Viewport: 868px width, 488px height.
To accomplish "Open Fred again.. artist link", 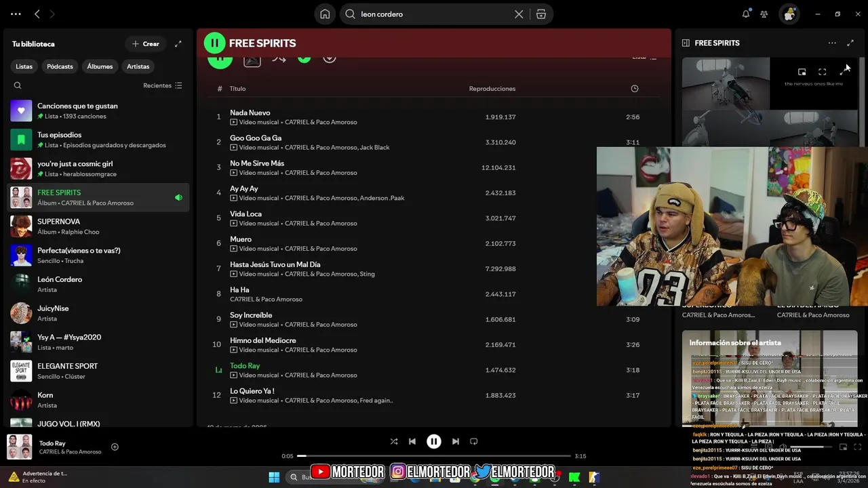I will click(x=376, y=401).
